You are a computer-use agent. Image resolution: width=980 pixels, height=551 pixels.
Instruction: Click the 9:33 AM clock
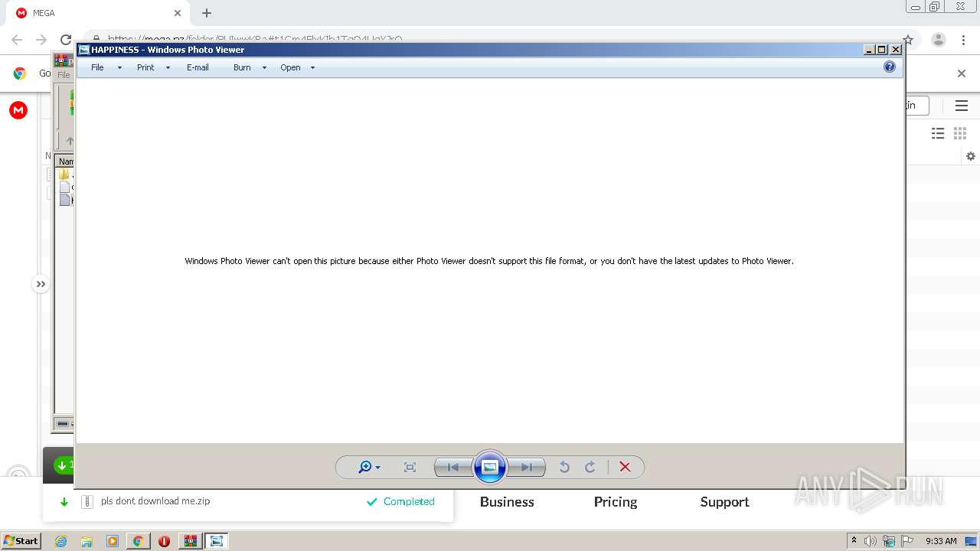(x=941, y=541)
